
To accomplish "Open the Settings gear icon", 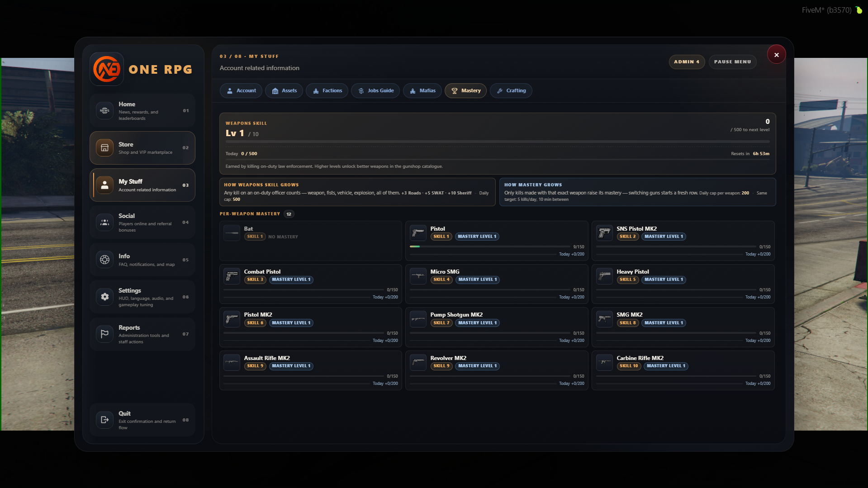I will [104, 297].
